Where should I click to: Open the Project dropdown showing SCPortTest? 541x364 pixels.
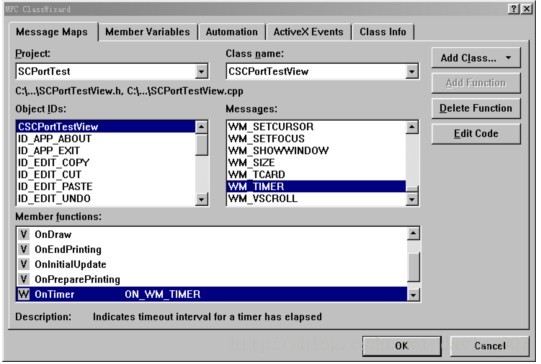pyautogui.click(x=201, y=71)
